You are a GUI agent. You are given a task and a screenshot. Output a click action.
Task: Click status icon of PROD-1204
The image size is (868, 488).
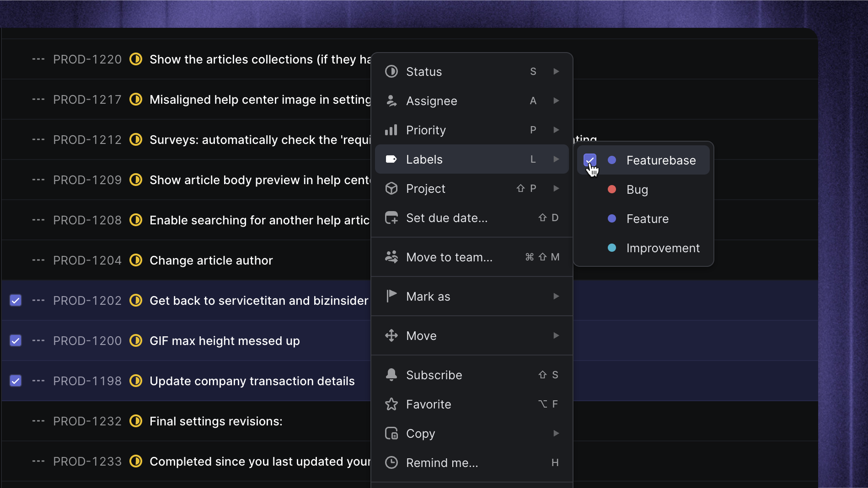coord(136,260)
